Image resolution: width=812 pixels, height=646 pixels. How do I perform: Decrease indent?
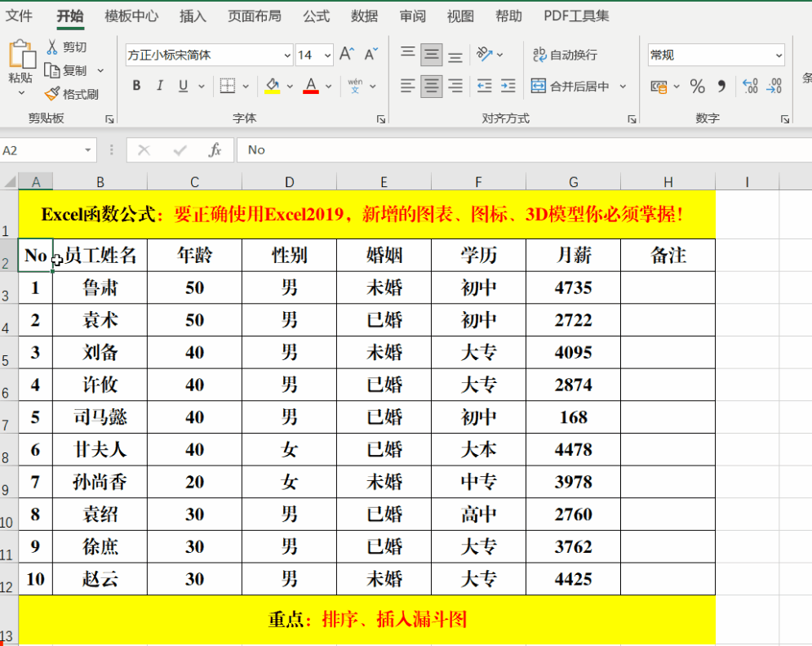click(x=484, y=86)
